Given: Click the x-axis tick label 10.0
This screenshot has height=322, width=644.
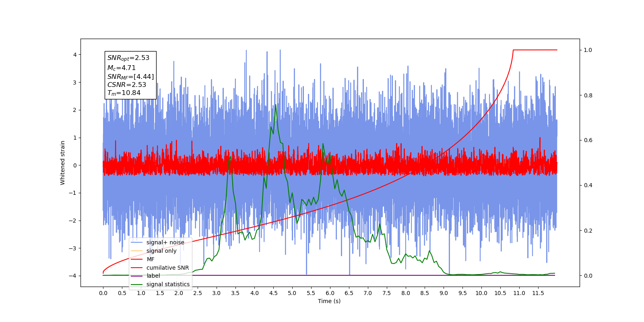Looking at the screenshot, I should [481, 293].
